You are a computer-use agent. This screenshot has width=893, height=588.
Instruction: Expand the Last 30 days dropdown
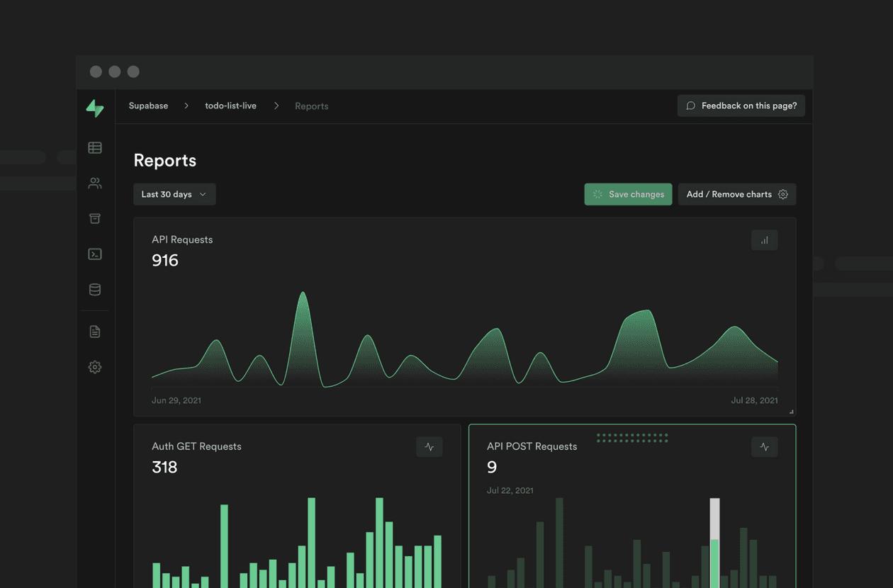click(x=174, y=194)
